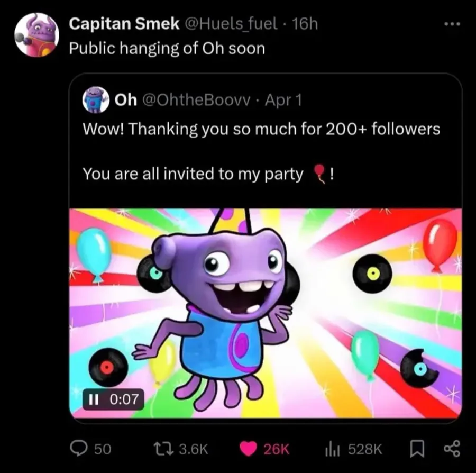Click the "Public hanging of Oh soon" text
This screenshot has height=473, width=476.
pyautogui.click(x=167, y=48)
